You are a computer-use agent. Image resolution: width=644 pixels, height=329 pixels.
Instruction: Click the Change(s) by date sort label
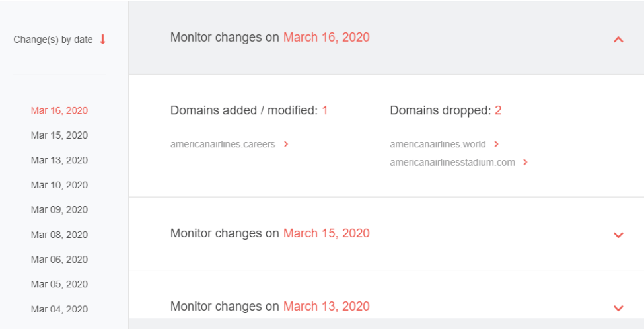pyautogui.click(x=53, y=40)
